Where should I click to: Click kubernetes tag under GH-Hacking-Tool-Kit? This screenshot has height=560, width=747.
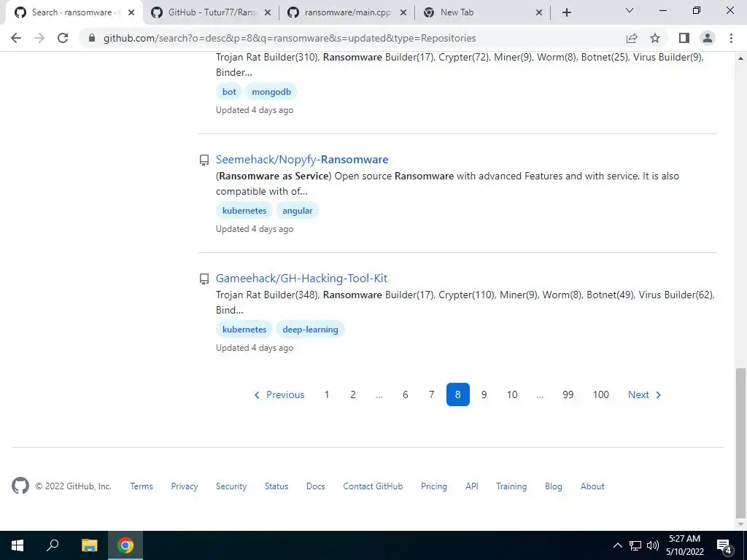244,330
